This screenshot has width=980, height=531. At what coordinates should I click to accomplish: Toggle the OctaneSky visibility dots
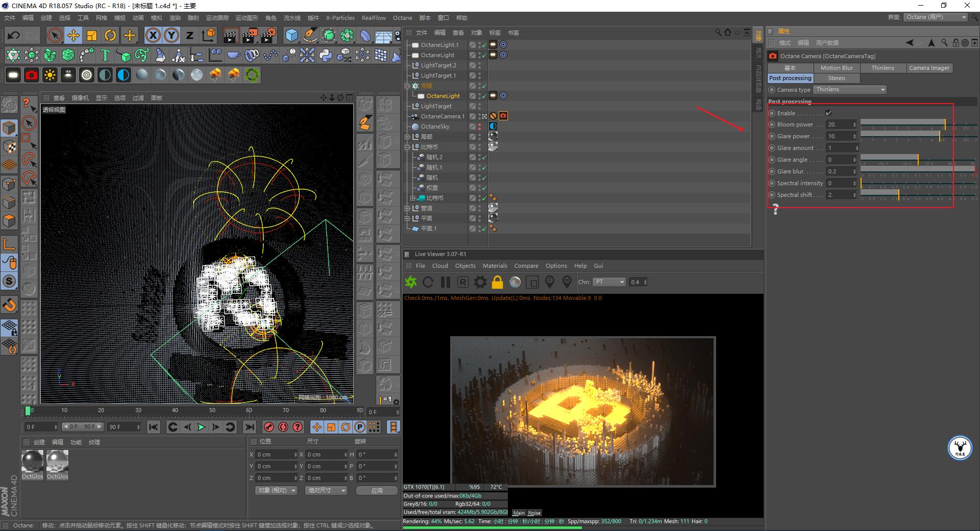coord(479,127)
